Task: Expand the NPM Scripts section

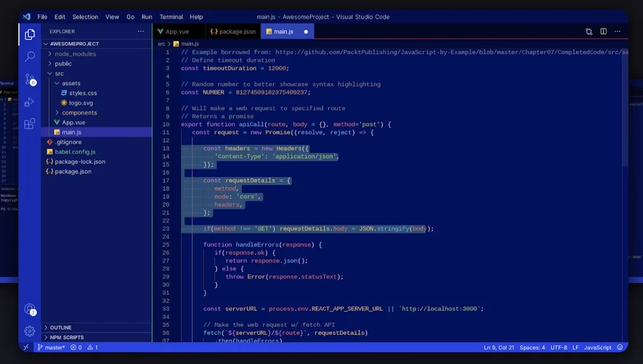Action: click(66, 337)
